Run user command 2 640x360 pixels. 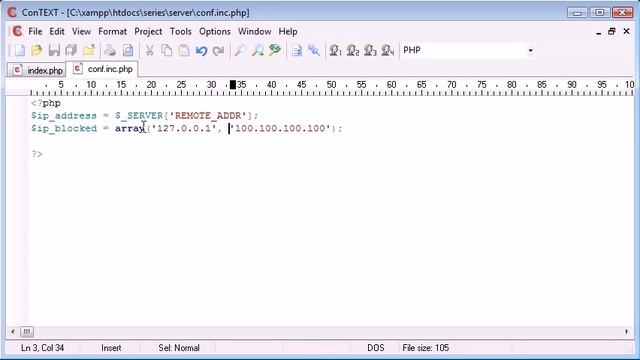353,50
